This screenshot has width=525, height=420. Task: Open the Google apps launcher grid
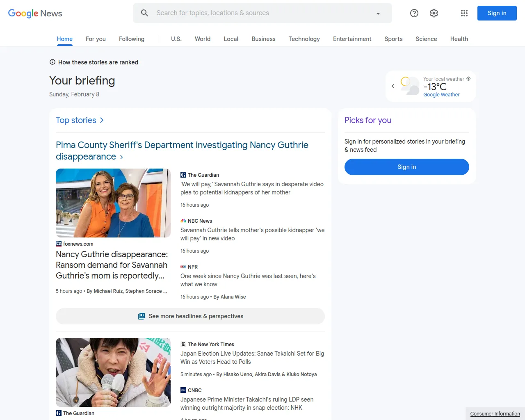tap(464, 13)
